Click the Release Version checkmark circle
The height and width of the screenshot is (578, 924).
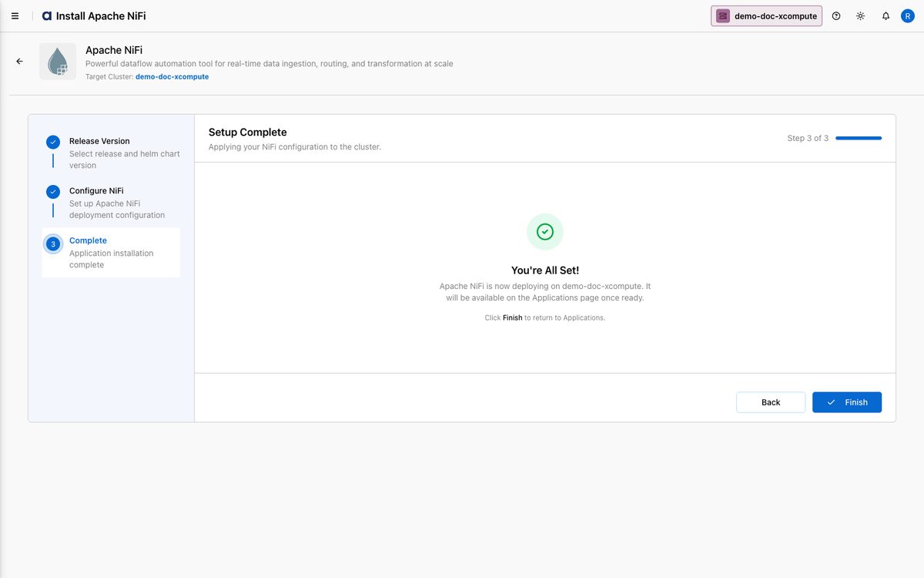coord(53,142)
